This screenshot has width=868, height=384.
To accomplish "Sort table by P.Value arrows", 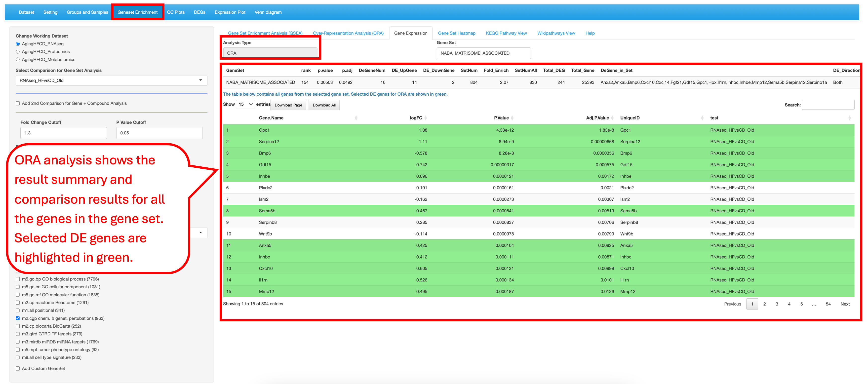I will pyautogui.click(x=512, y=118).
